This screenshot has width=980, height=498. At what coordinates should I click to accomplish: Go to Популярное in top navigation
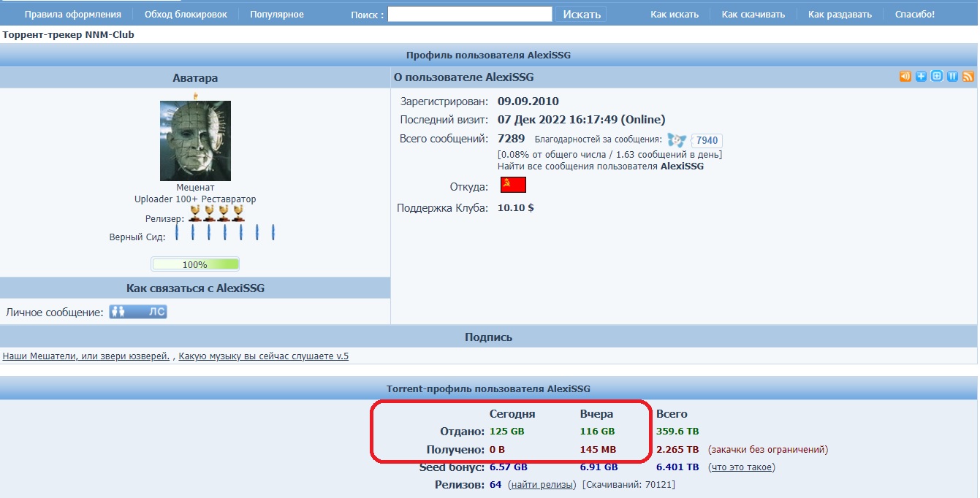(x=276, y=14)
